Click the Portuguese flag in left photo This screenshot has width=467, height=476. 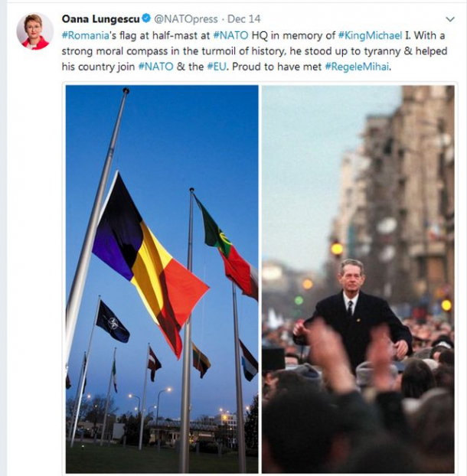[226, 246]
